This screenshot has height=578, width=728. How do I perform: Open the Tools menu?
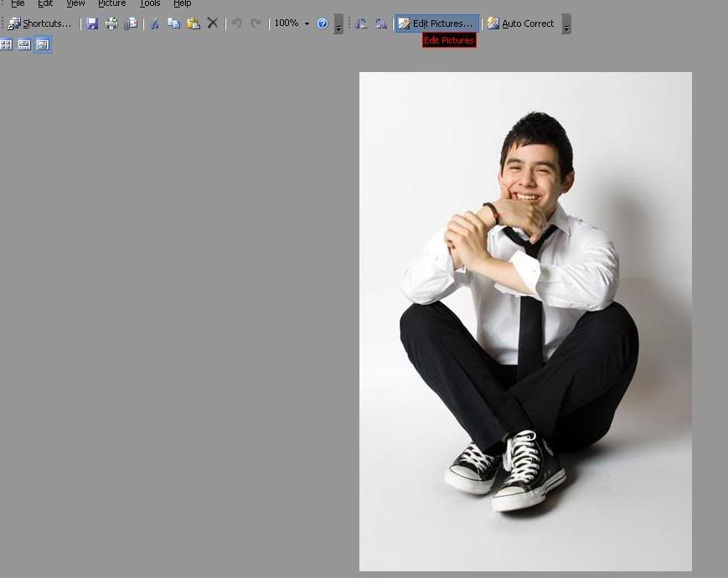(x=150, y=3)
